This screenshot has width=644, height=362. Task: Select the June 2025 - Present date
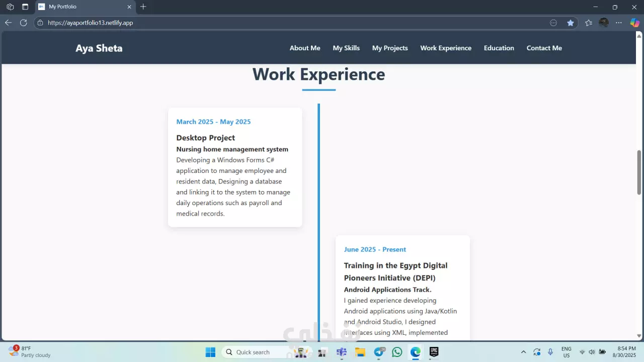click(375, 249)
